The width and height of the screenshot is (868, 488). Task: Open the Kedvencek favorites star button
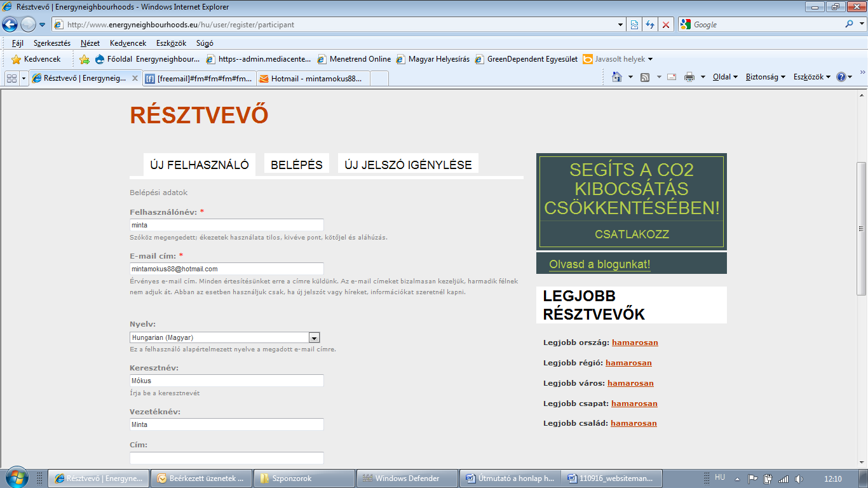tap(36, 59)
